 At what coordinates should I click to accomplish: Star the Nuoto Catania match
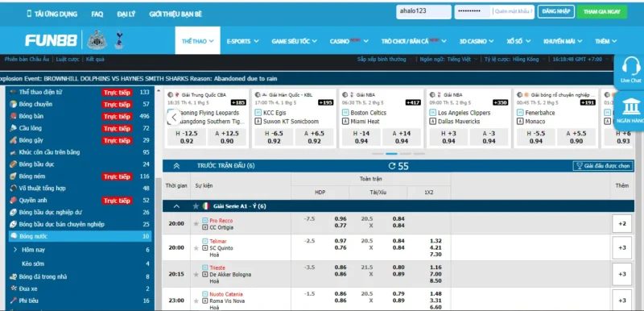pyautogui.click(x=196, y=301)
